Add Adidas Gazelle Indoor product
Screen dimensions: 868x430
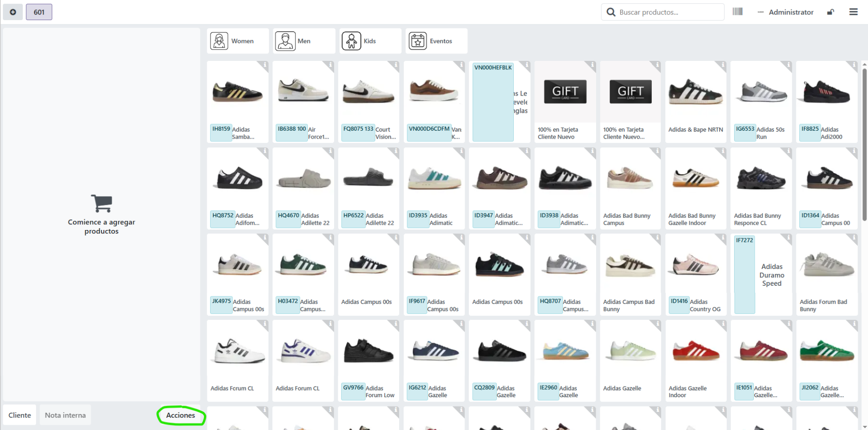click(x=696, y=361)
